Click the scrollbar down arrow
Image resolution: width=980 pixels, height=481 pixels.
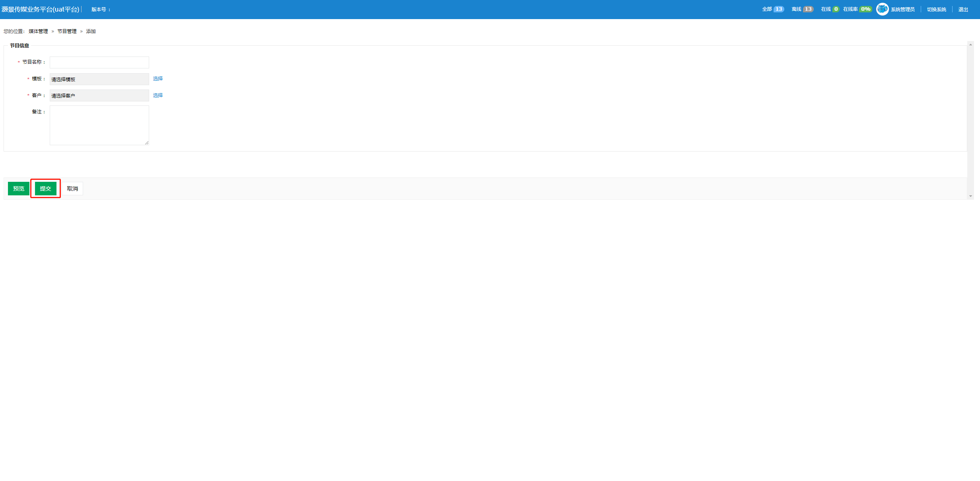[x=970, y=196]
